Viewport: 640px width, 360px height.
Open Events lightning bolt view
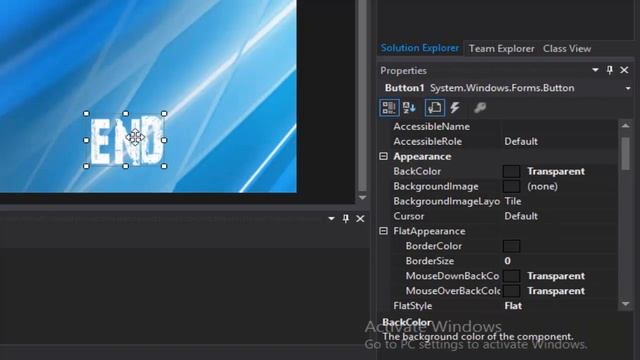click(455, 108)
